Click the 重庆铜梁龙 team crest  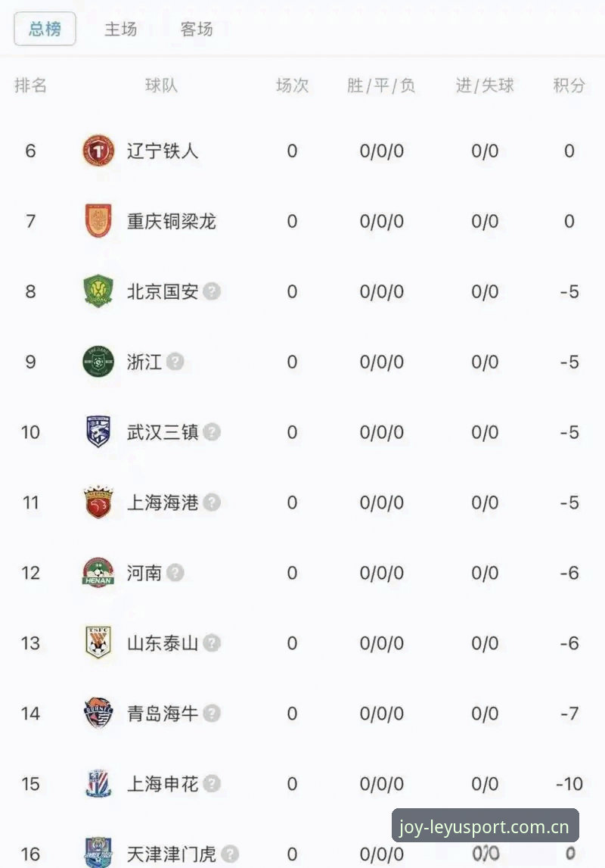point(98,221)
